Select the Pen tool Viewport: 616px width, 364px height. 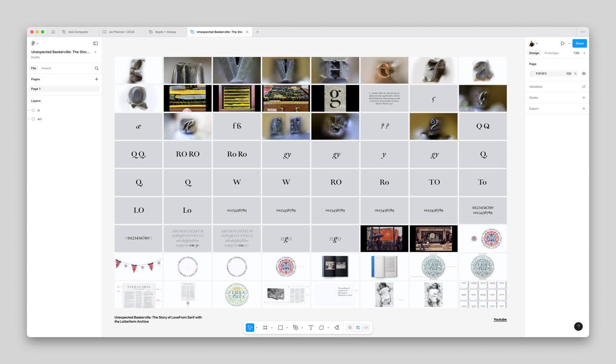295,327
